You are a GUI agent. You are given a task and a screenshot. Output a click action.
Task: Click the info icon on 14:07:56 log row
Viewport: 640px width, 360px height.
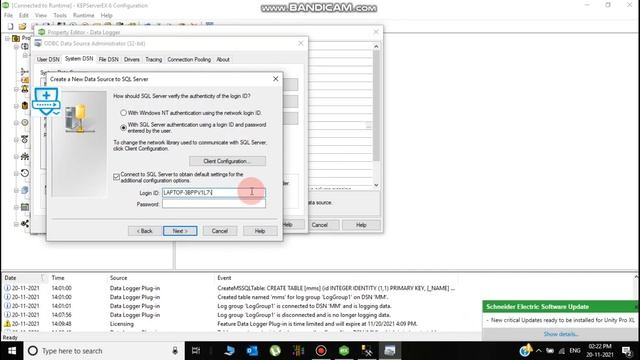click(x=7, y=315)
